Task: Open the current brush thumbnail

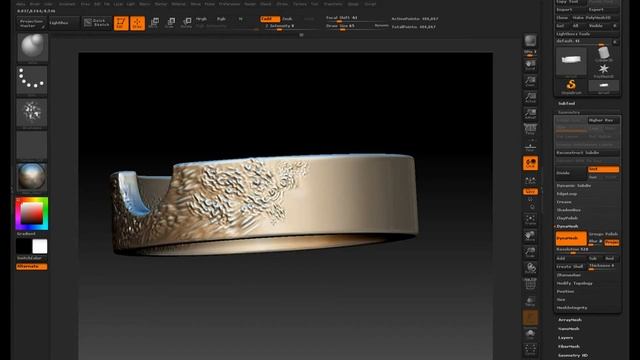Action: tap(32, 47)
